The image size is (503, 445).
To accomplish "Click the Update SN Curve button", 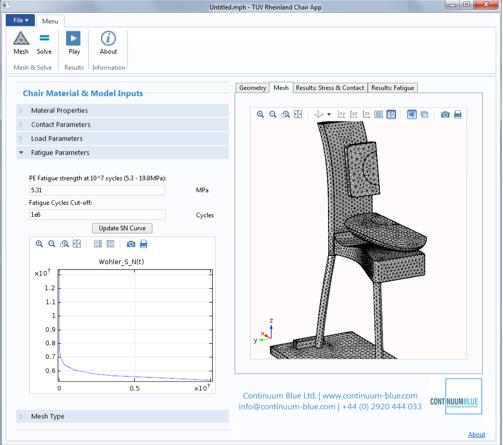I will [122, 228].
